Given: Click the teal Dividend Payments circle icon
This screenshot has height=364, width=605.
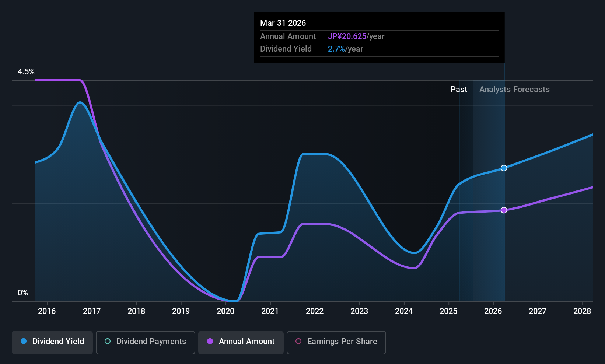Looking at the screenshot, I should [108, 341].
